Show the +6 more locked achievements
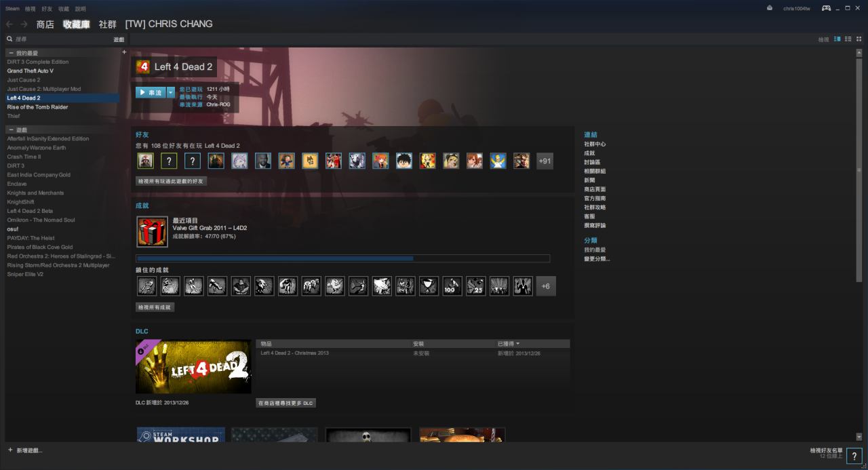The image size is (868, 470). 545,286
